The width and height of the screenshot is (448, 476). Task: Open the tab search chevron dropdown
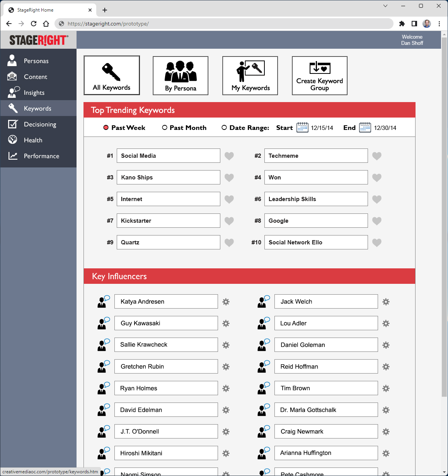point(385,6)
